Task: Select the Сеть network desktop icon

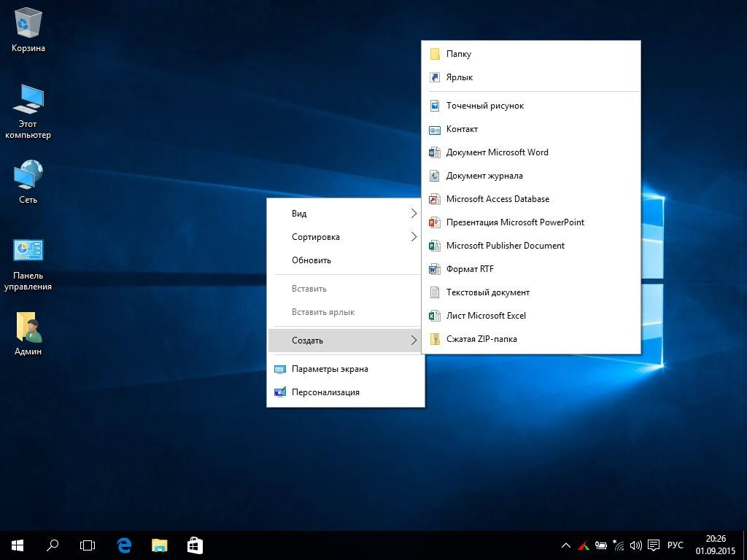Action: (x=28, y=182)
